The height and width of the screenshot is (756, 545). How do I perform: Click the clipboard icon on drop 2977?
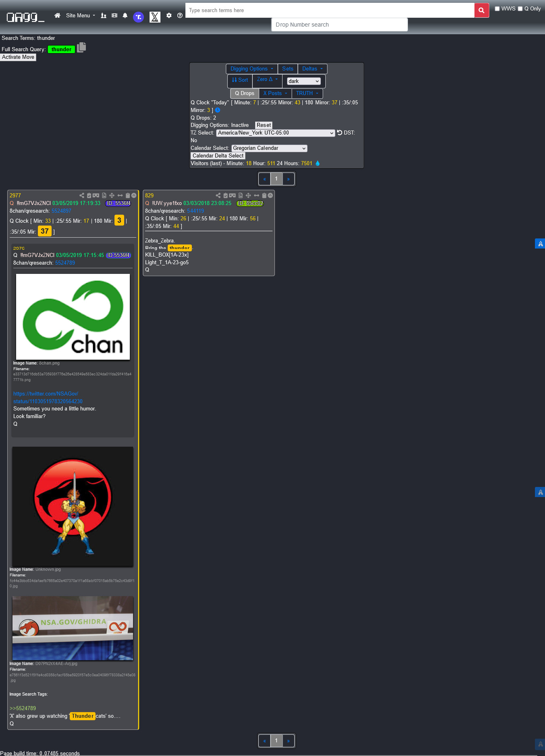click(128, 195)
